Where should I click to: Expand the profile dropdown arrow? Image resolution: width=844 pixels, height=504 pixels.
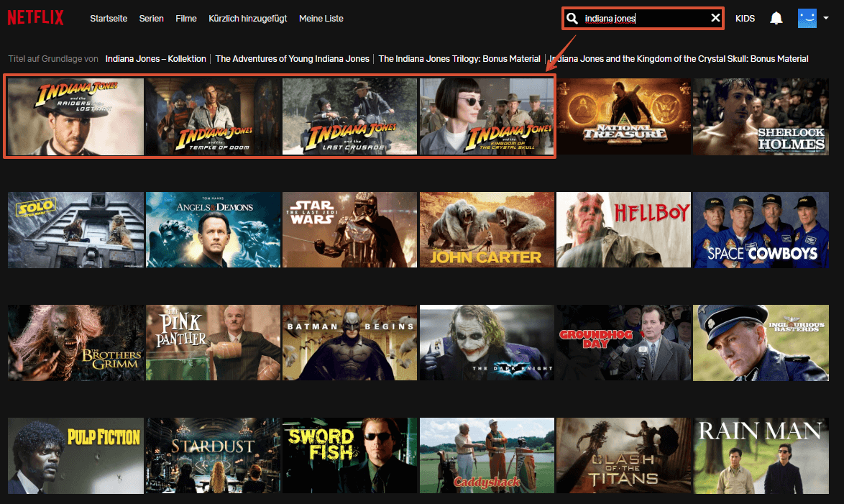(826, 18)
